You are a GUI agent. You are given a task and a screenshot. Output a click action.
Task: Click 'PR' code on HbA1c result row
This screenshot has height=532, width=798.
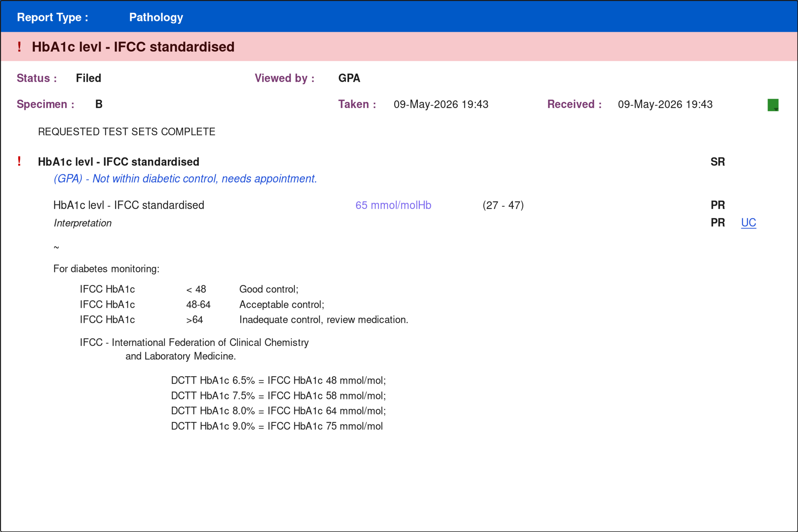(718, 205)
